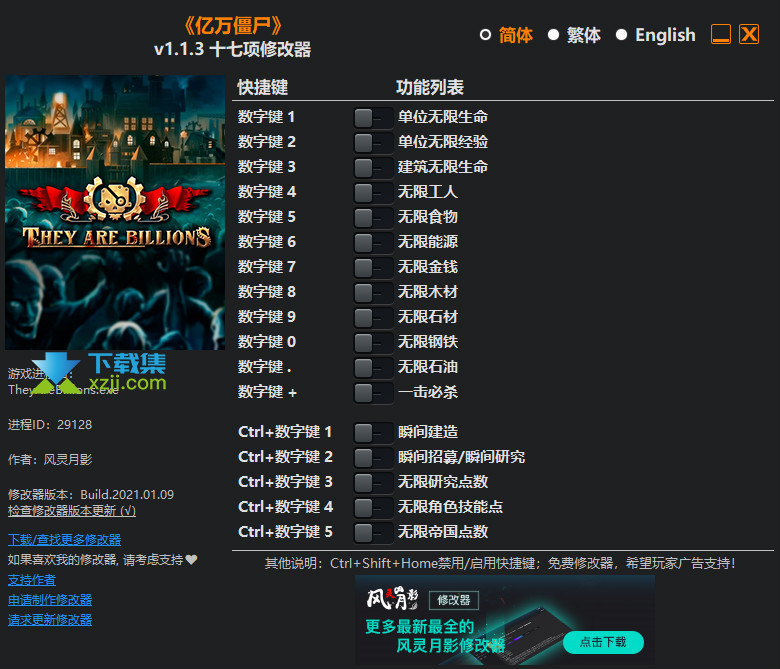This screenshot has height=669, width=780.
Task: Turn on 无限钢铁 toggle
Action: (373, 342)
